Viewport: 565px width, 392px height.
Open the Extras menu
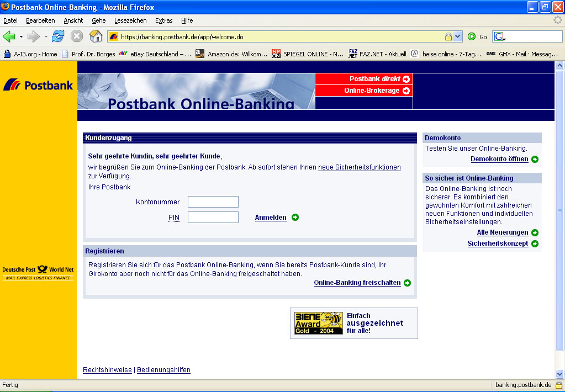click(164, 20)
